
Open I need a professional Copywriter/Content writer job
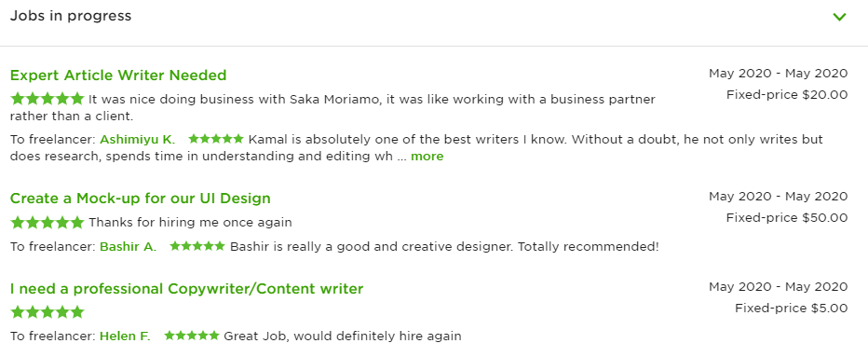[186, 289]
